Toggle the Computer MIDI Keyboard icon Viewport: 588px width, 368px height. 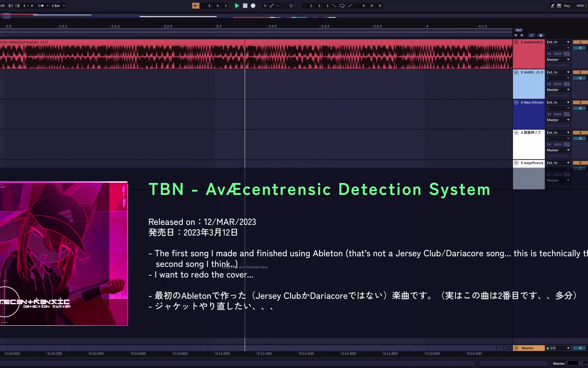click(559, 6)
